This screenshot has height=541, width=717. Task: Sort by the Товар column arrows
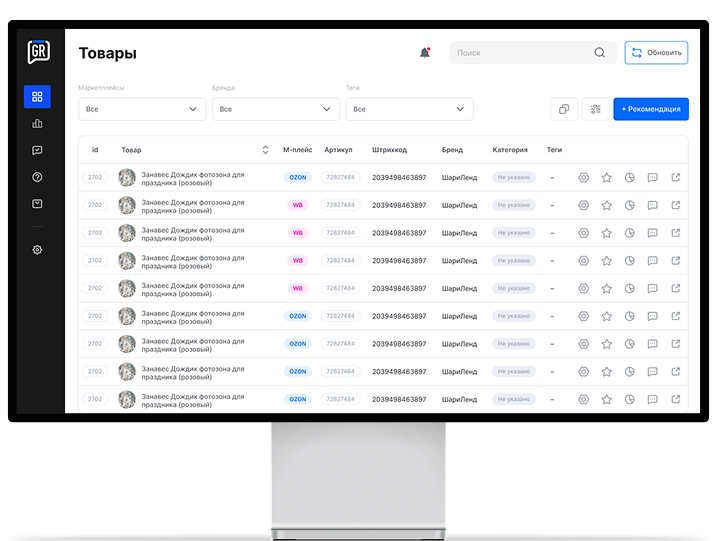[x=265, y=150]
